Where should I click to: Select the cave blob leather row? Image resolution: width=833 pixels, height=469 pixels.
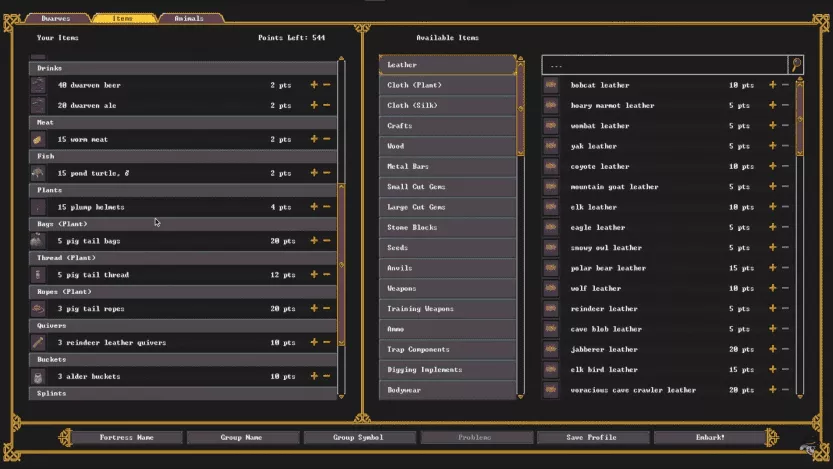point(668,329)
